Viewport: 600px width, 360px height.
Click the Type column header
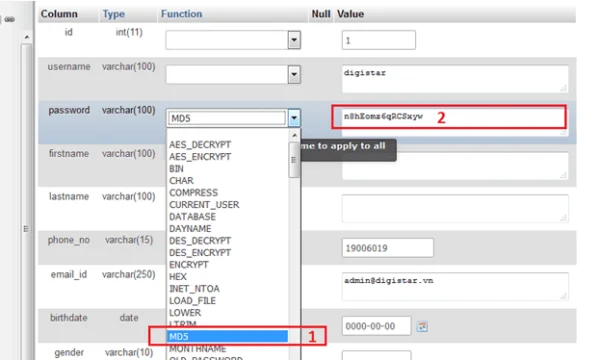[x=114, y=14]
